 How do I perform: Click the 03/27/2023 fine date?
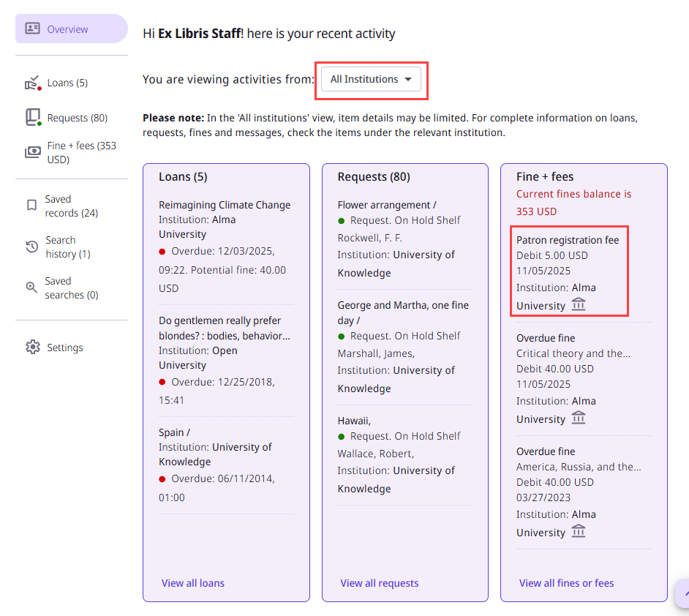[x=543, y=497]
